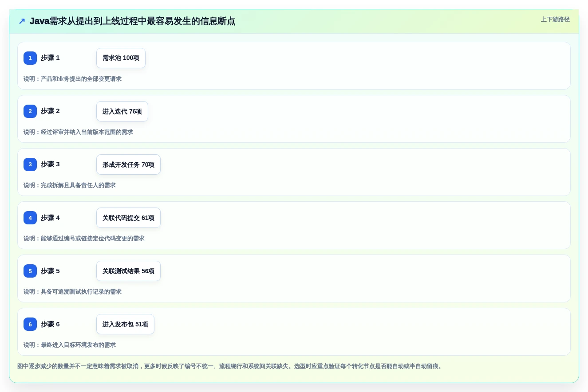The width and height of the screenshot is (588, 392).
Task: Click the 步骤 5 label
Action: click(50, 271)
